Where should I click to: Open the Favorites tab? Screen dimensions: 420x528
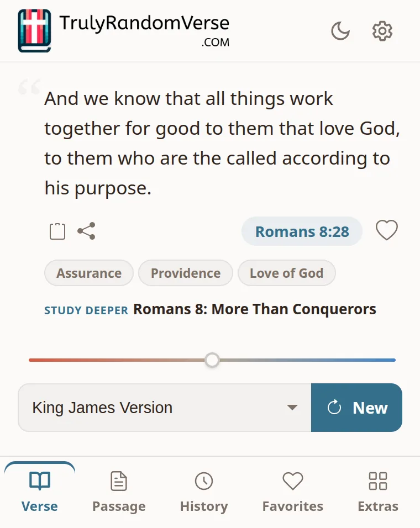(293, 492)
